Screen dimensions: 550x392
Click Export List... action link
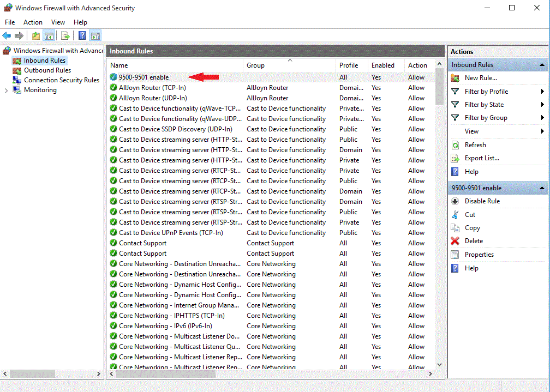click(x=481, y=158)
